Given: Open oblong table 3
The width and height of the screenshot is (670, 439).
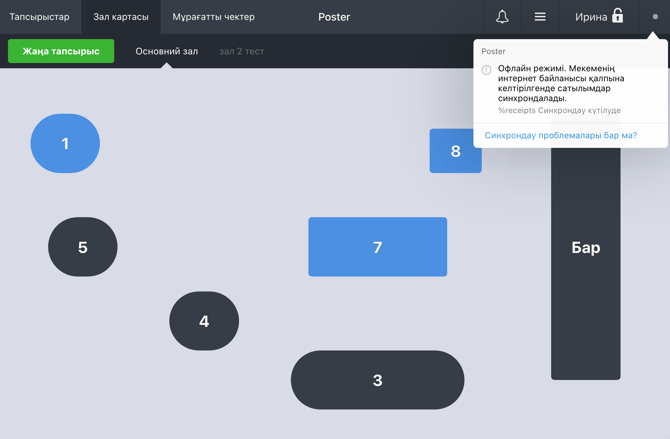Looking at the screenshot, I should [x=378, y=380].
